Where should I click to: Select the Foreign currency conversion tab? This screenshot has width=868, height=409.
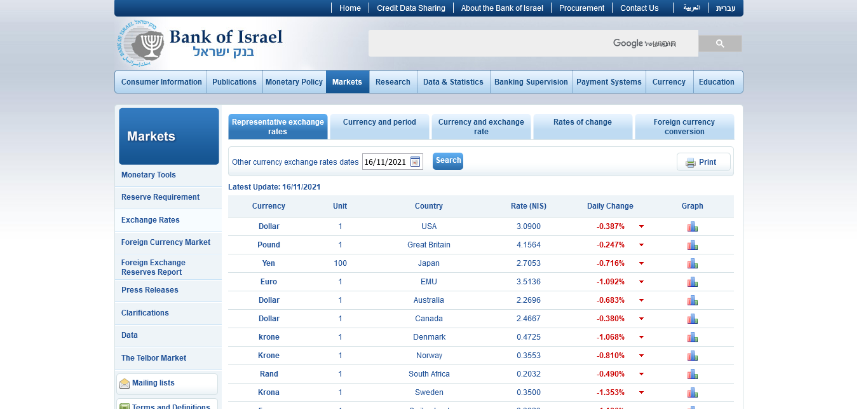click(x=684, y=127)
